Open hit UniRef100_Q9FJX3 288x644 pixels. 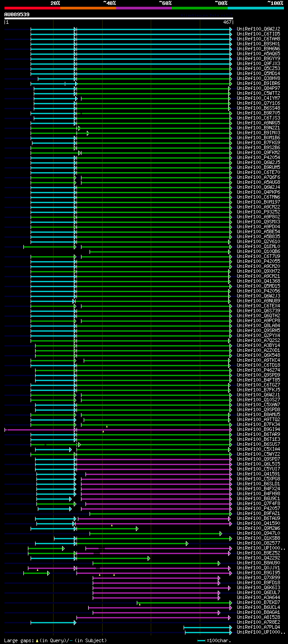click(258, 63)
